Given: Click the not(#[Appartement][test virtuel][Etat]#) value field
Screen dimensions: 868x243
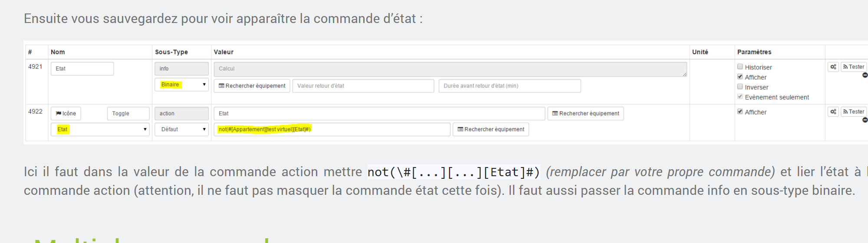Looking at the screenshot, I should (332, 129).
